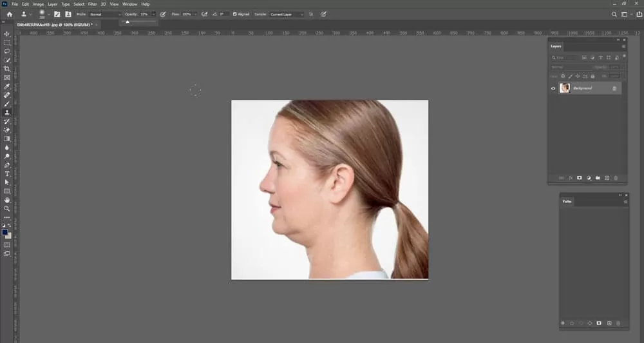Select the Brush tool
This screenshot has height=343, width=644.
[6, 104]
